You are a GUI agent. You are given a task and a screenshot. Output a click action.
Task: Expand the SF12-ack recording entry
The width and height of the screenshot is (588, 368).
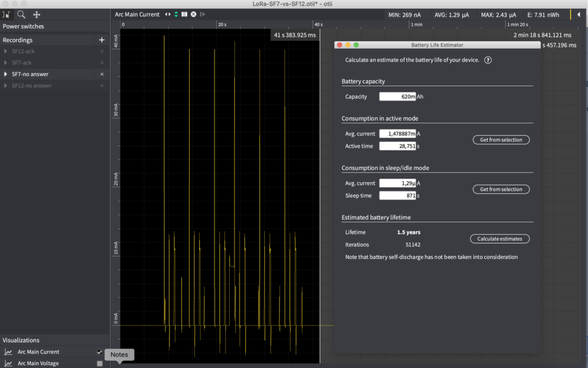[5, 51]
